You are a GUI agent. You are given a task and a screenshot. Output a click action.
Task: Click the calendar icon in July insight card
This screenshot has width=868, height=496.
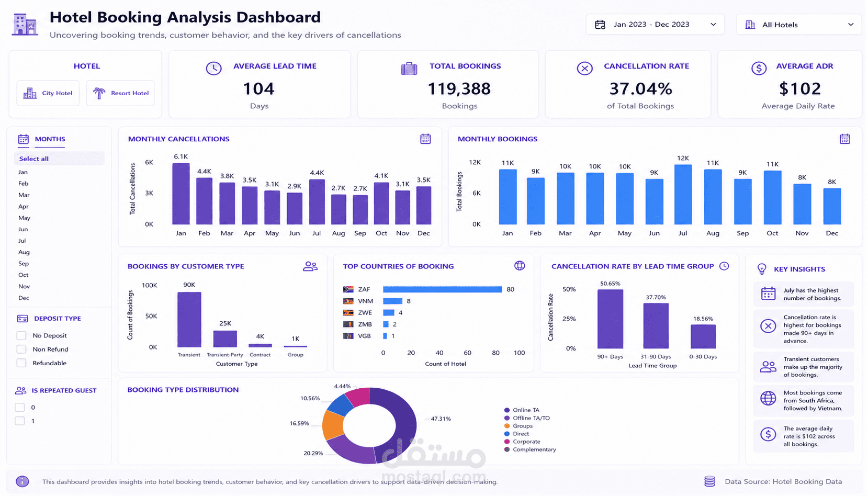pyautogui.click(x=768, y=294)
